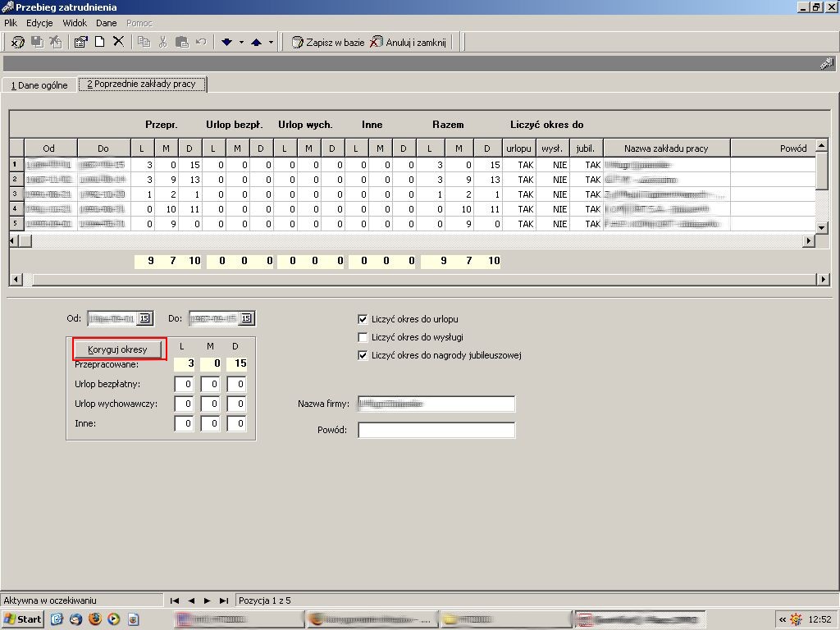Open the Do date calendar picker
Image resolution: width=840 pixels, height=630 pixels.
246,318
